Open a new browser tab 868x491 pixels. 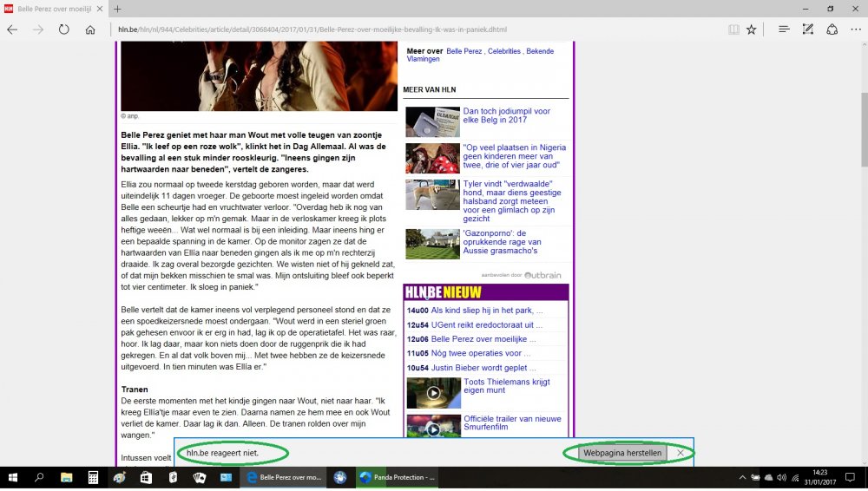[117, 9]
